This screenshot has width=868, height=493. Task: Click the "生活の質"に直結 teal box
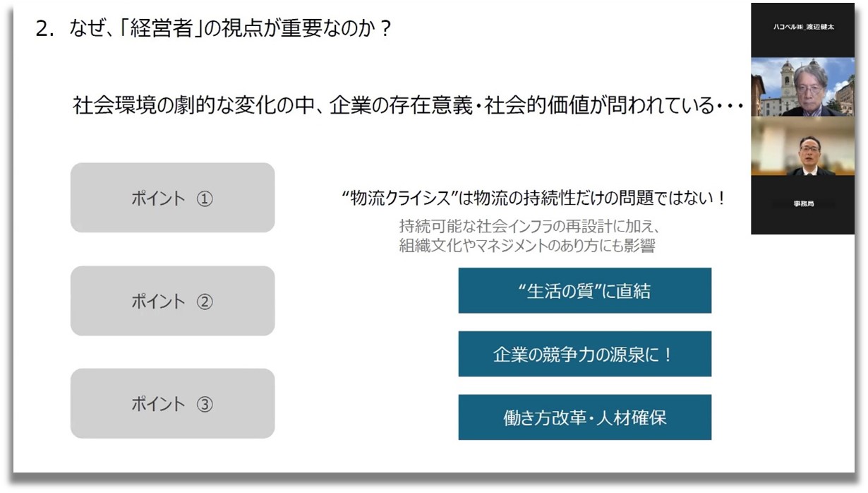click(584, 290)
